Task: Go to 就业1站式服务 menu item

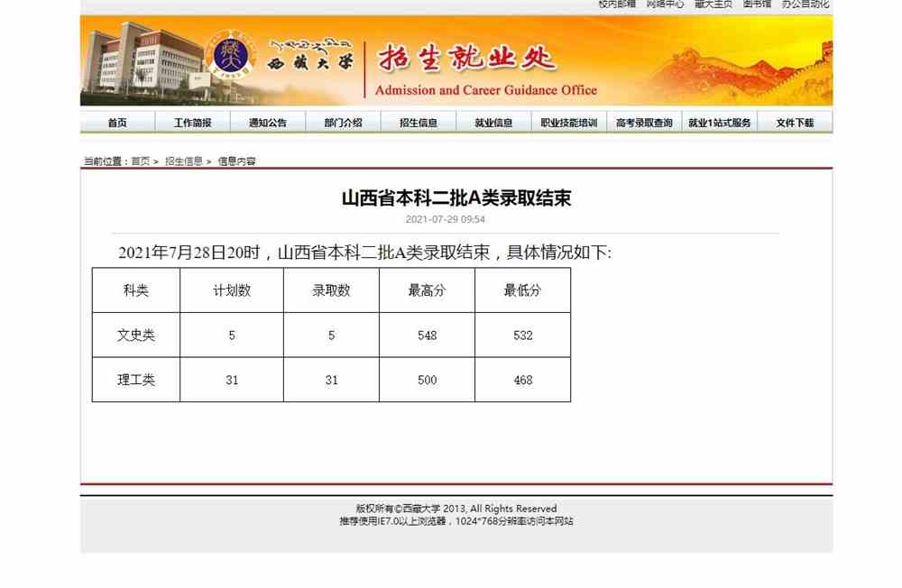Action: tap(720, 123)
